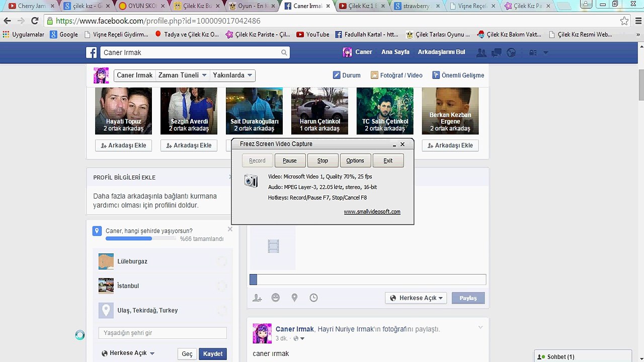Click the %66 profile completion bar
The width and height of the screenshot is (644, 362).
(141, 239)
